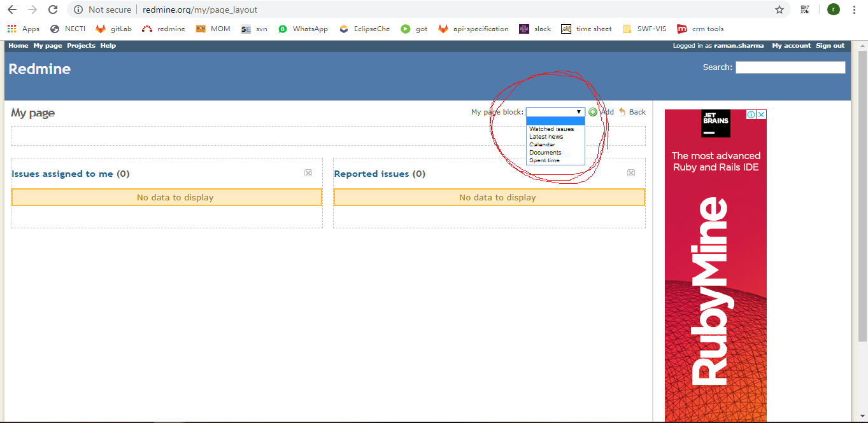Click in the Redmine Search field
Screen dimensions: 868x423
click(x=790, y=67)
